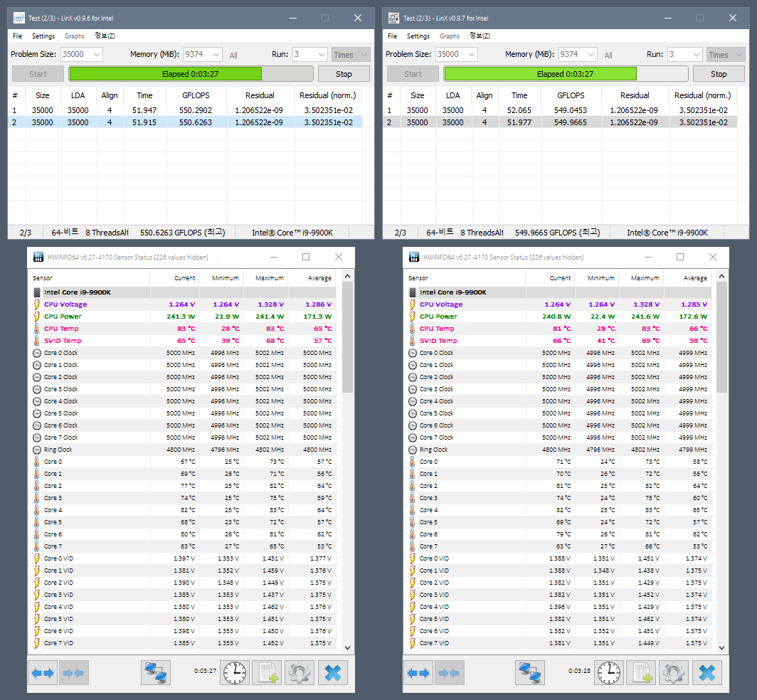The image size is (757, 700).
Task: Click the expand-columns arrows icon in right HWiNFO window
Action: coord(418,672)
